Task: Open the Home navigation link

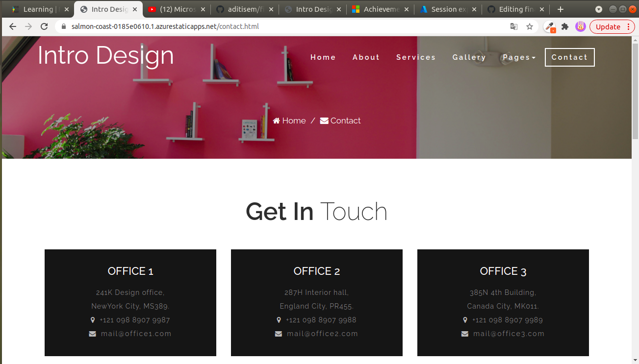Action: coord(323,57)
